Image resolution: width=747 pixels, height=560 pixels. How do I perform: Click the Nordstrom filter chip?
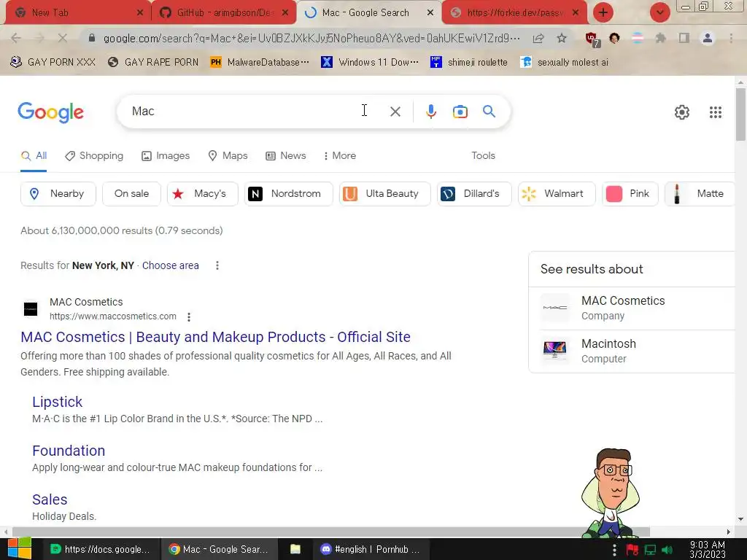point(289,194)
